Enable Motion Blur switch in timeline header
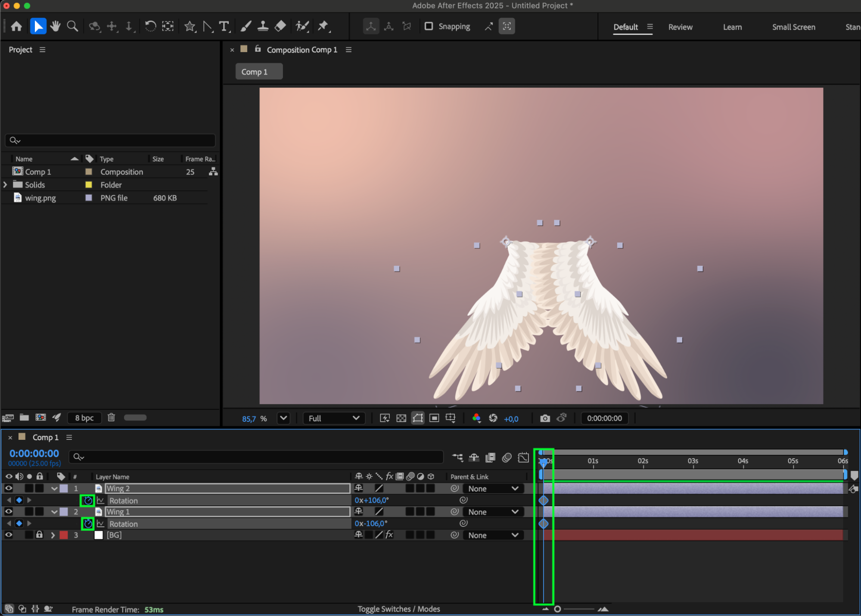Image resolution: width=861 pixels, height=616 pixels. (x=507, y=457)
